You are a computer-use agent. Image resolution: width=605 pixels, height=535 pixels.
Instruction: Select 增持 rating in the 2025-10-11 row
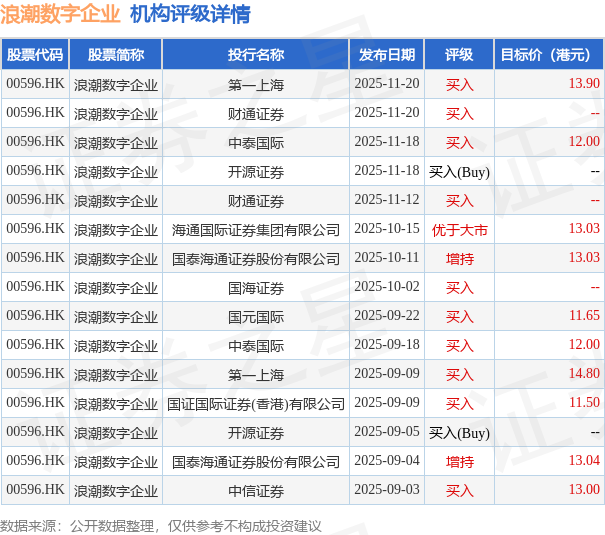[460, 259]
